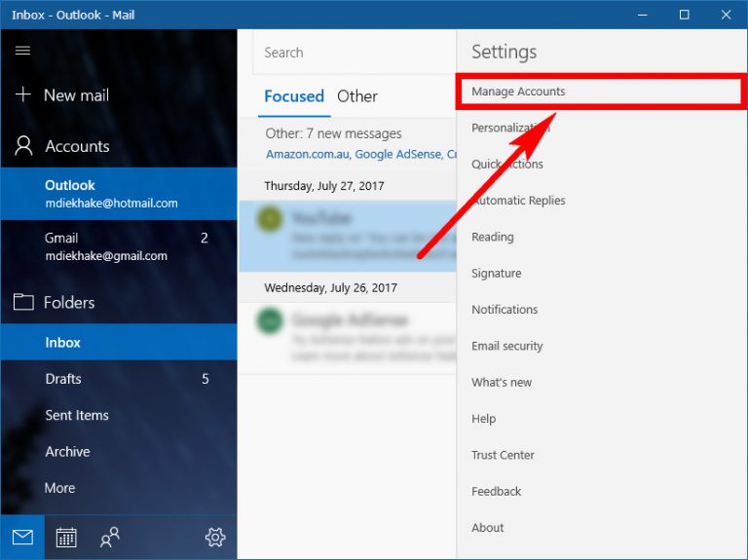Open Manage Accounts in Settings
748x560 pixels.
(601, 92)
